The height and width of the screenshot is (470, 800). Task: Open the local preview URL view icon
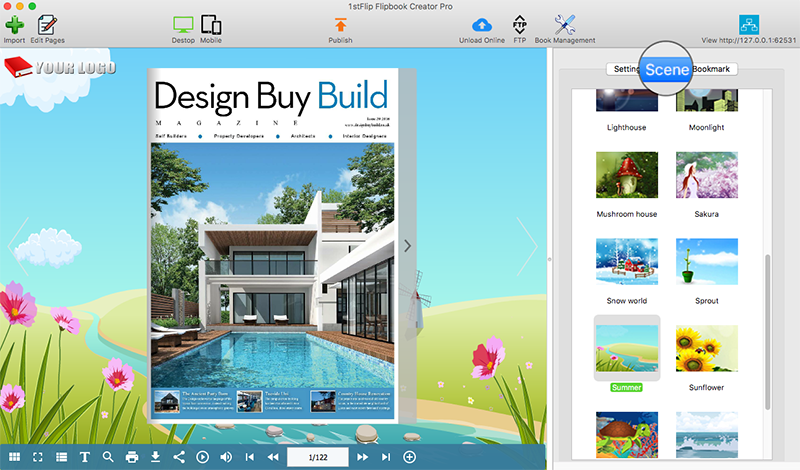tap(748, 25)
